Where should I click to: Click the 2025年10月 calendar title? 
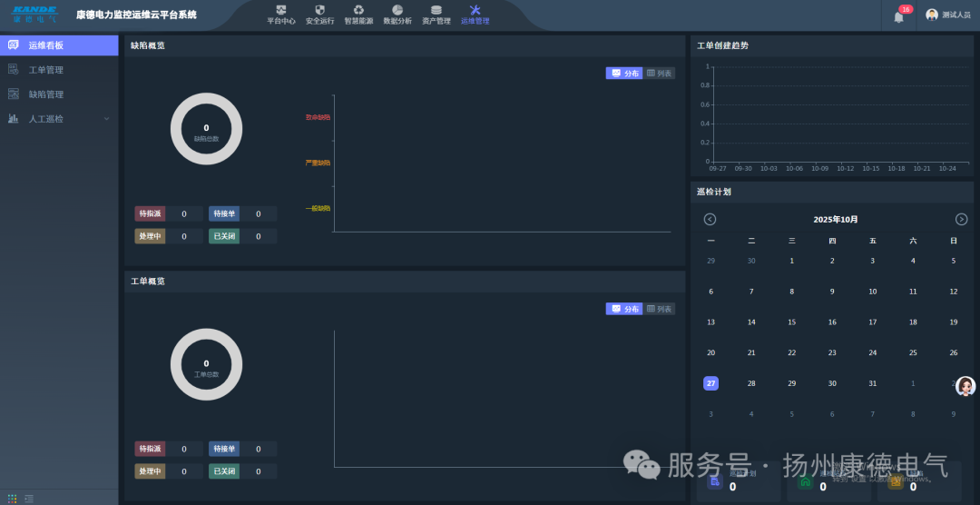pyautogui.click(x=836, y=220)
